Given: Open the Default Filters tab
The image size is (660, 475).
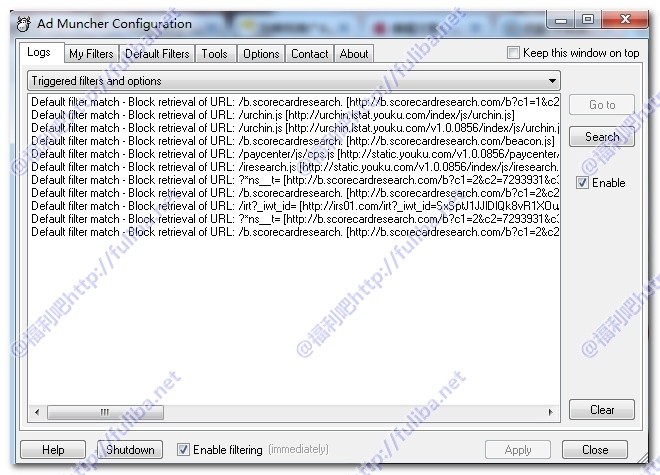Looking at the screenshot, I should (x=157, y=54).
